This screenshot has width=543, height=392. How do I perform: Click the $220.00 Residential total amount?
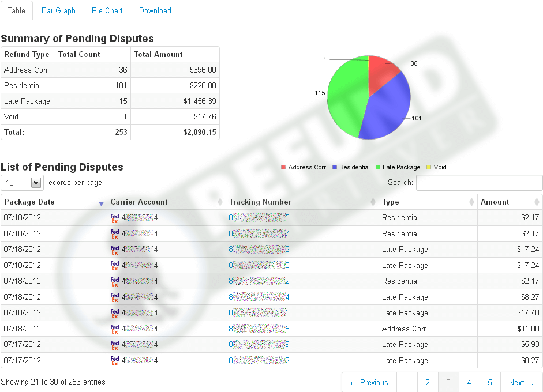coord(203,85)
